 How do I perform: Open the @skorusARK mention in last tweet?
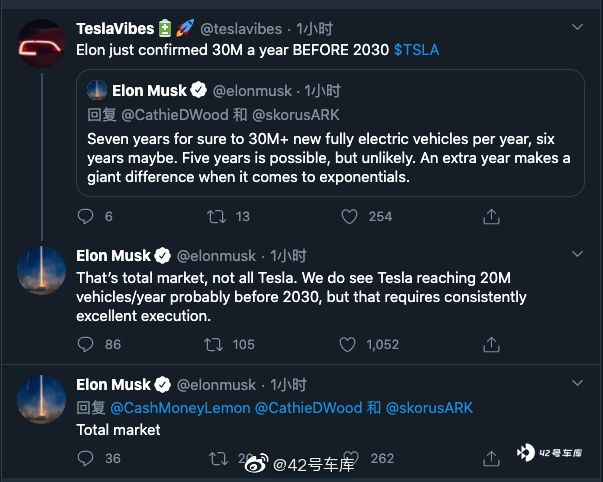[429, 408]
